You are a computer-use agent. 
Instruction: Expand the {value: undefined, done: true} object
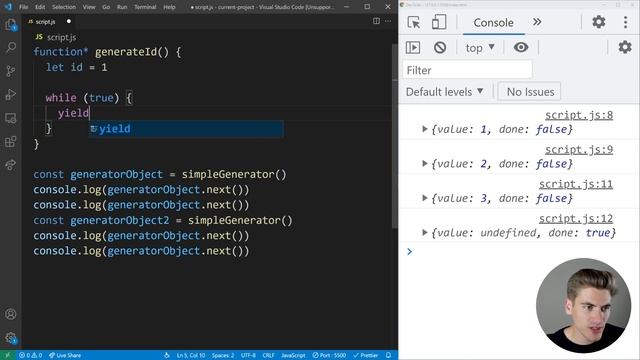[x=424, y=233]
